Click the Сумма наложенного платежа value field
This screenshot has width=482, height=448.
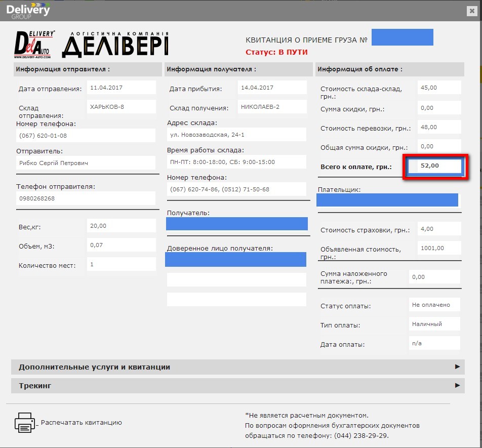coord(434,277)
